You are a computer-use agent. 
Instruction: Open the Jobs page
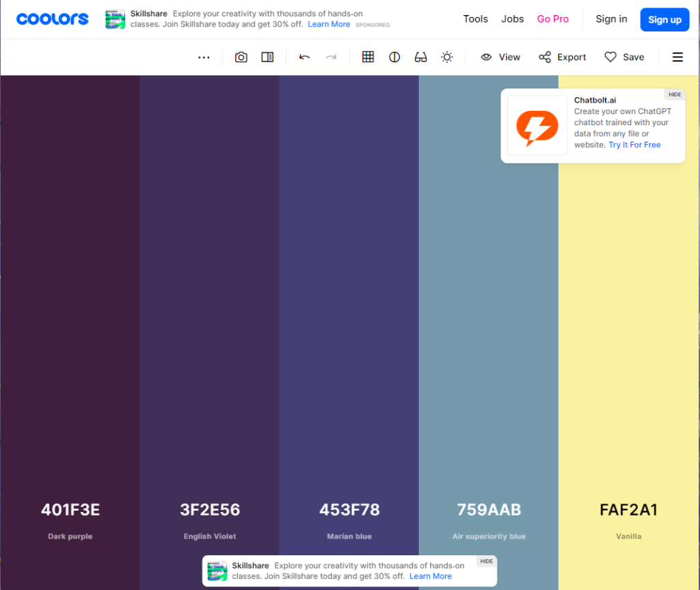coord(513,19)
